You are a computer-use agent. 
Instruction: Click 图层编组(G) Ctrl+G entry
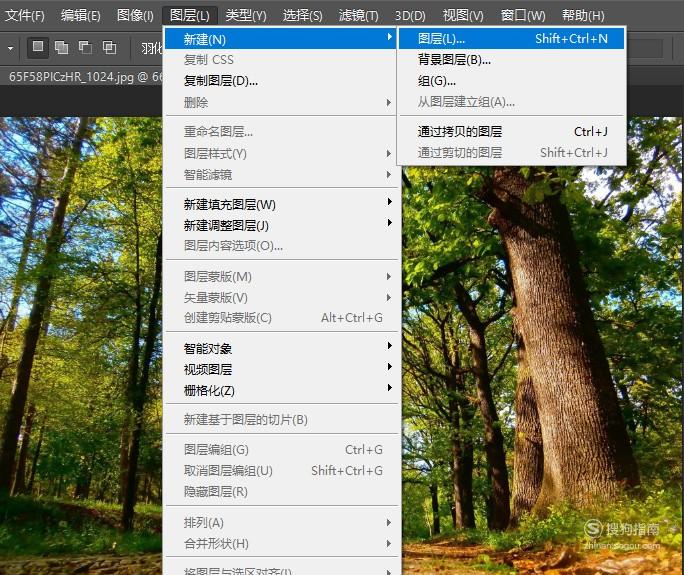pos(281,449)
